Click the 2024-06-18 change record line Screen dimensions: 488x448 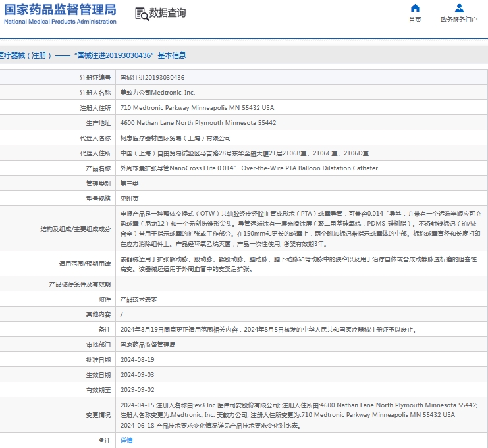[x=211, y=426]
